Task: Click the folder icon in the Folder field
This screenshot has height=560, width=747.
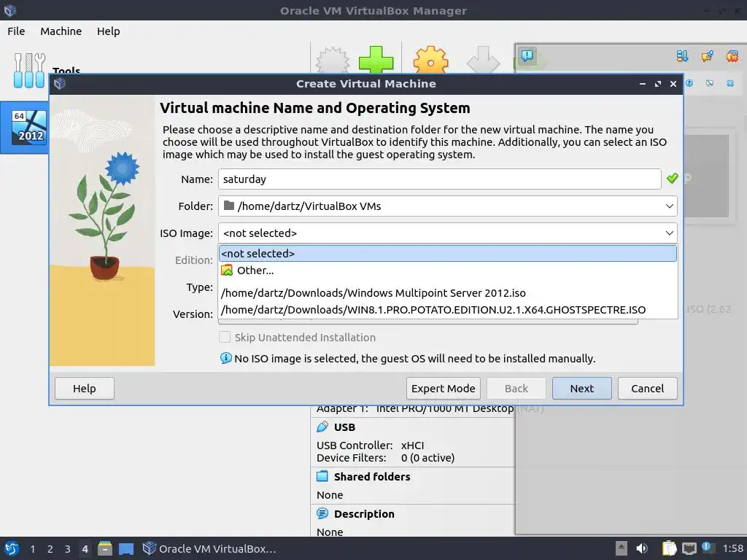Action: point(229,205)
